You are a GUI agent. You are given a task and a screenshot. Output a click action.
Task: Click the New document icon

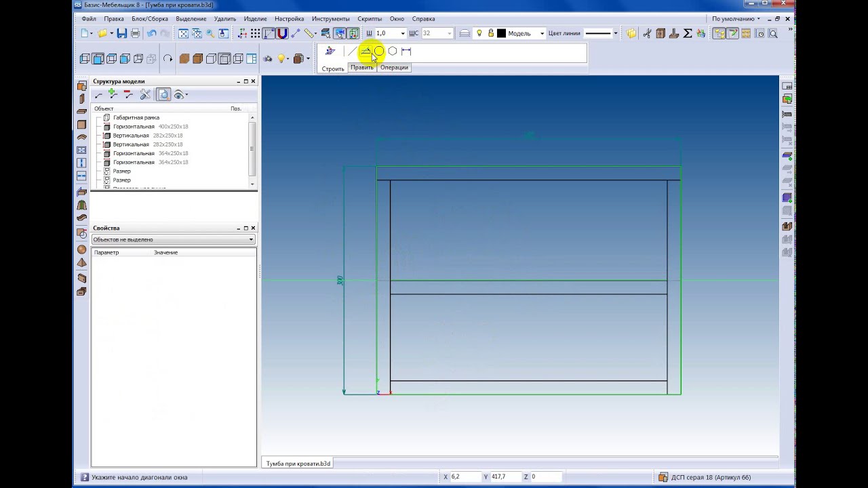84,33
